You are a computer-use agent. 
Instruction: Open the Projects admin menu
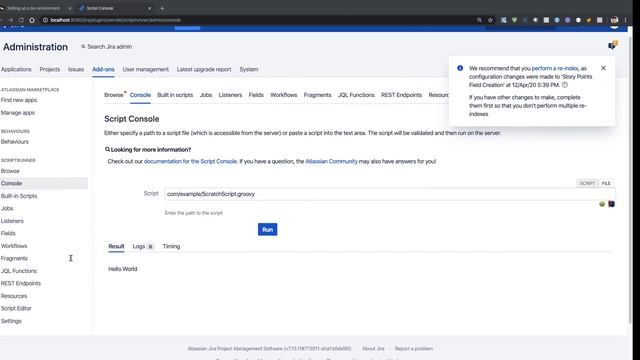coord(50,69)
